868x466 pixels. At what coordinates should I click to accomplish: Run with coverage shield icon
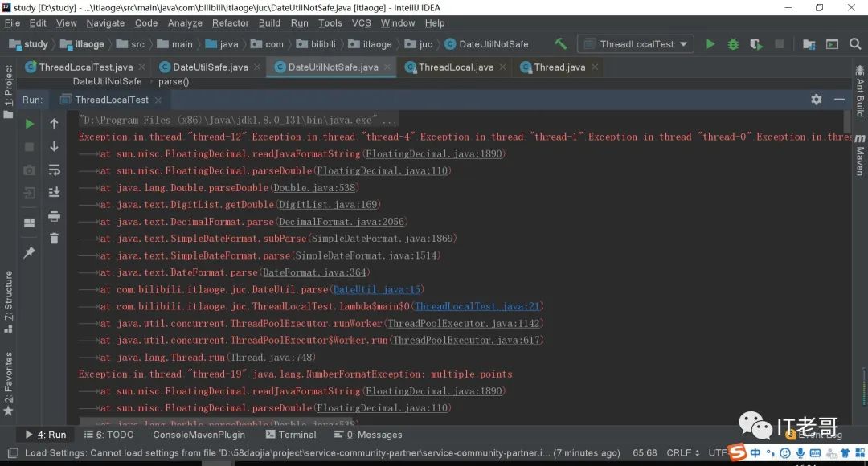pos(755,43)
